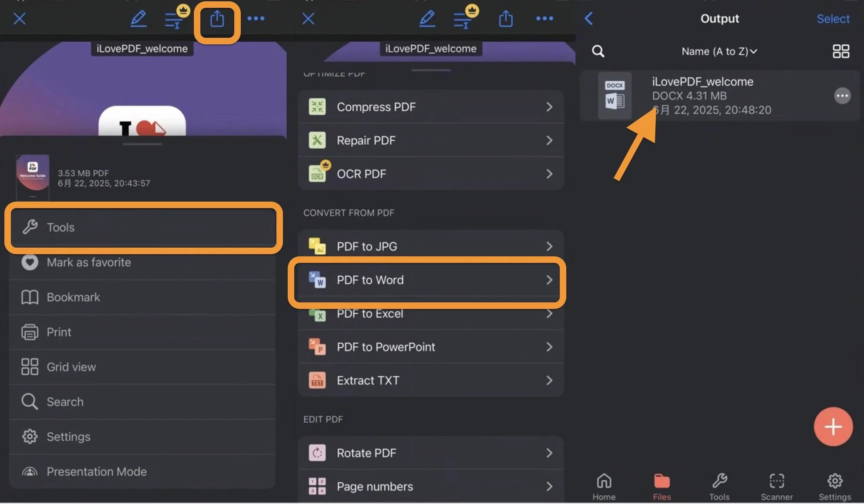Select Bookmark menu entry
This screenshot has height=504, width=864.
(x=143, y=297)
